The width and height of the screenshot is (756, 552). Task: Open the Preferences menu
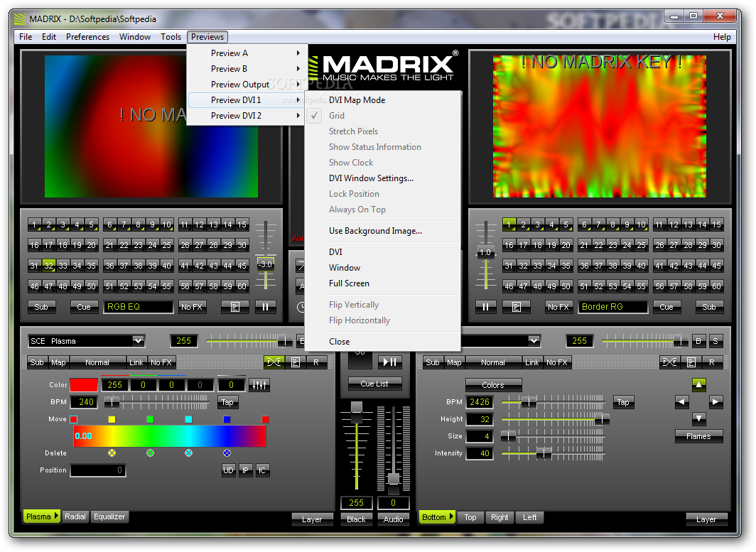tap(88, 37)
